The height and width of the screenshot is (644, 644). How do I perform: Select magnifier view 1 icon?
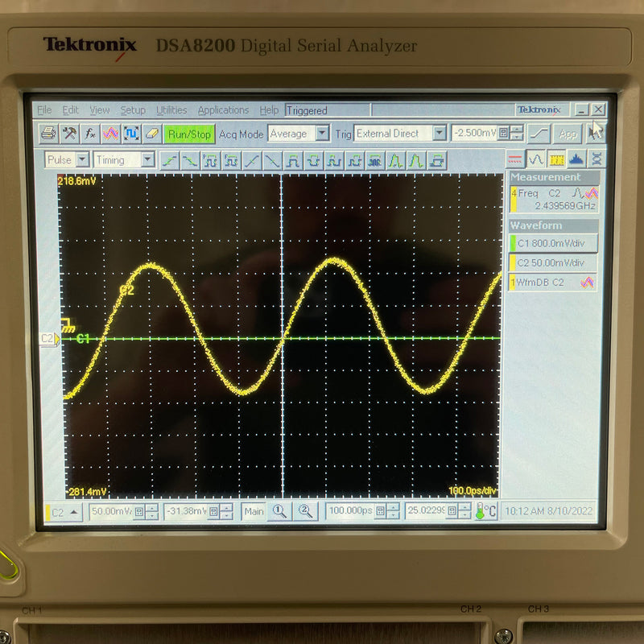(279, 511)
